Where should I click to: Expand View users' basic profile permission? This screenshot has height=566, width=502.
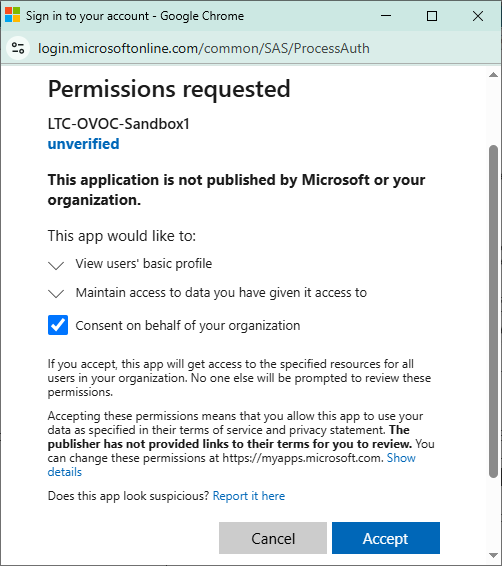(56, 265)
